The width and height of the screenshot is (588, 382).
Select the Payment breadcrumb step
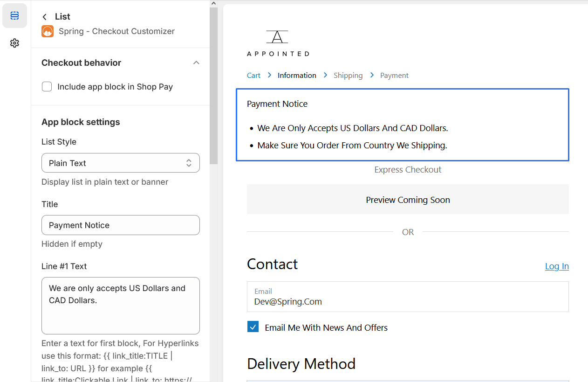394,75
